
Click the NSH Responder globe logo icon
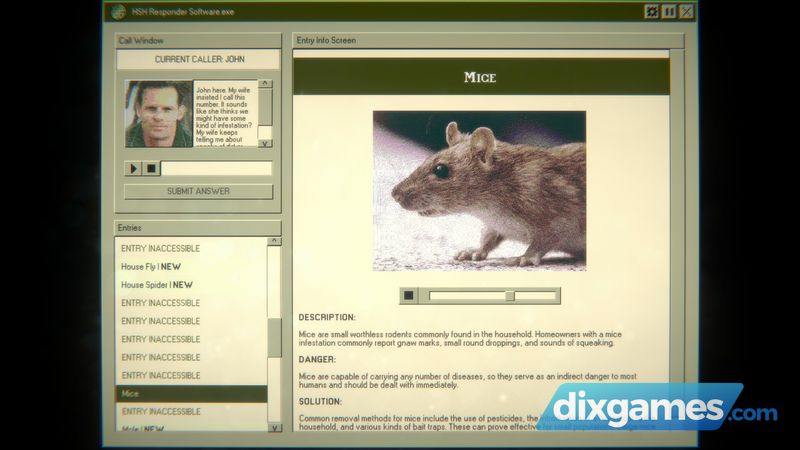click(119, 12)
